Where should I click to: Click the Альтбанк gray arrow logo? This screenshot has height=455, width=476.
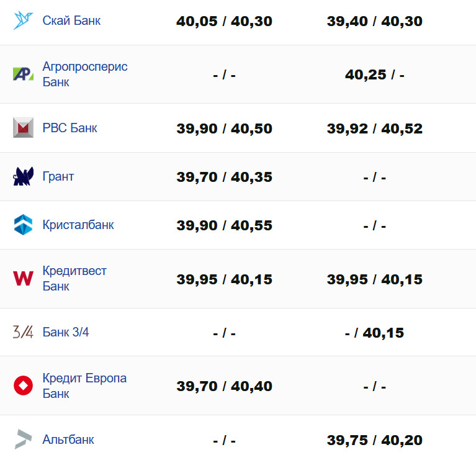click(23, 439)
